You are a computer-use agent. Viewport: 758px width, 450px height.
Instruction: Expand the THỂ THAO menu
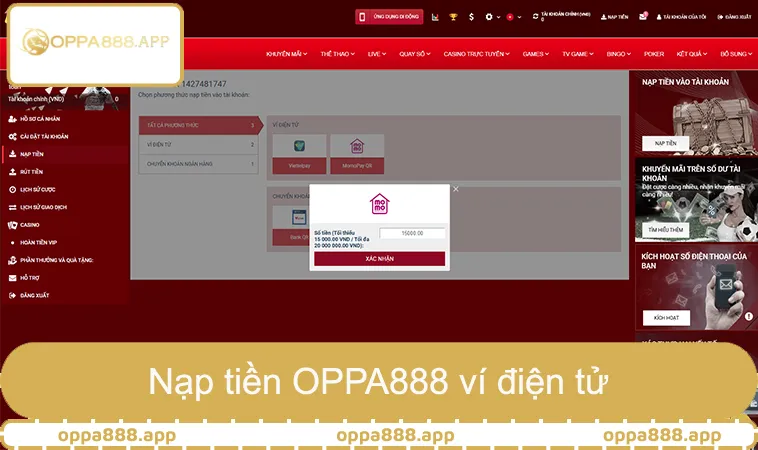pyautogui.click(x=337, y=54)
